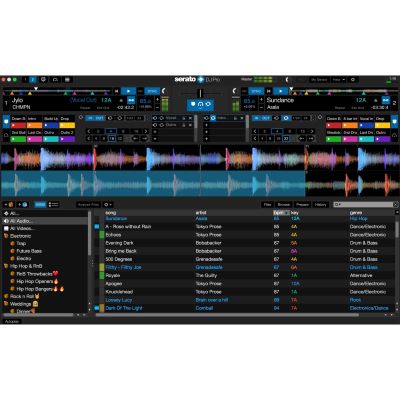Show larger loop sizes on deck 1

(146, 131)
